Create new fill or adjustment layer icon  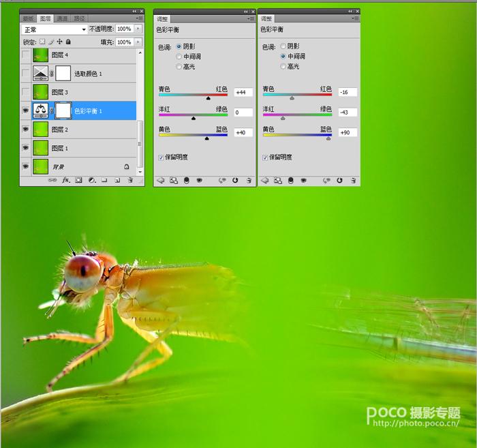pos(92,180)
